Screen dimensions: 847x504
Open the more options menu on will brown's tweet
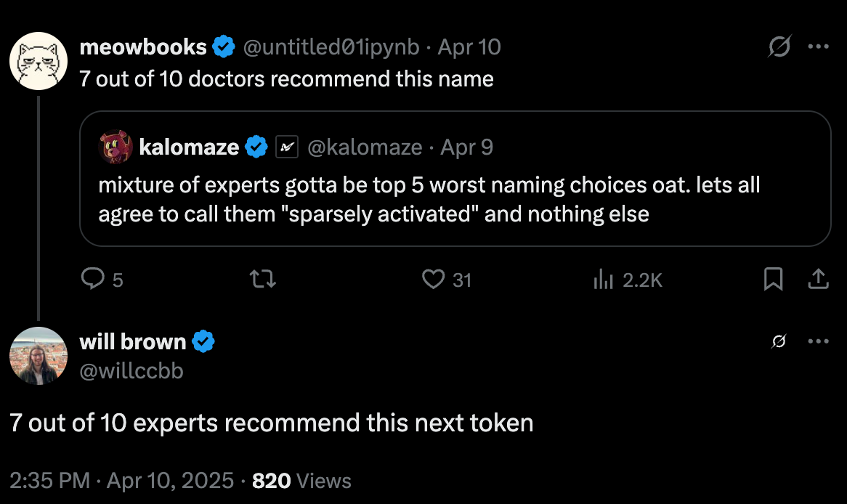tap(819, 341)
